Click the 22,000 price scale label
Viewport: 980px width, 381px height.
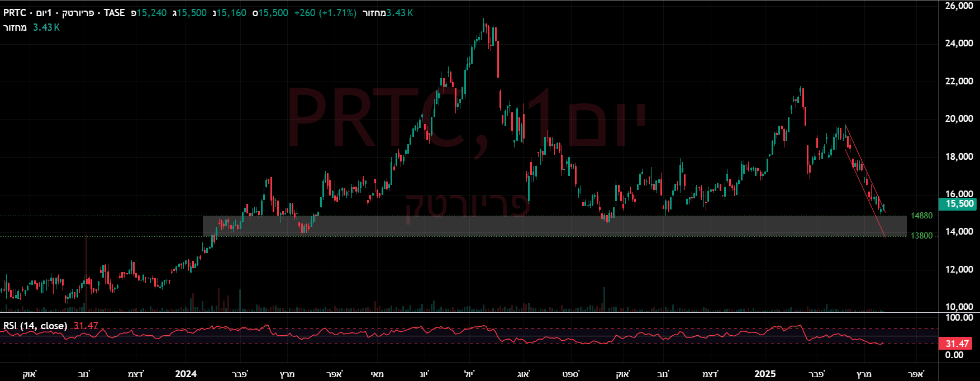click(959, 81)
